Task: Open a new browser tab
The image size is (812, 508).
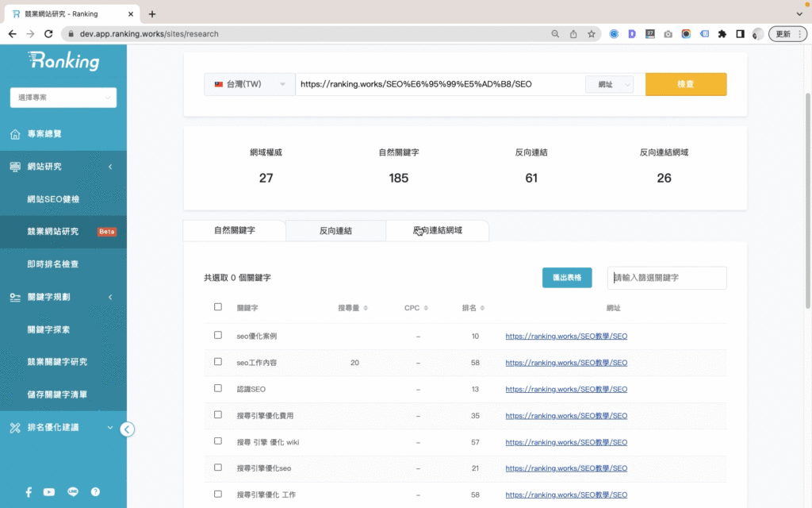Action: [x=151, y=14]
